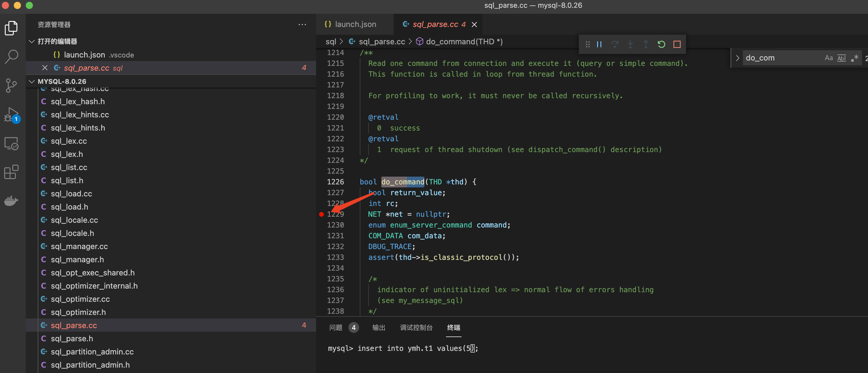Collapse the MYSQL-8.0.26 folder section

coord(32,81)
